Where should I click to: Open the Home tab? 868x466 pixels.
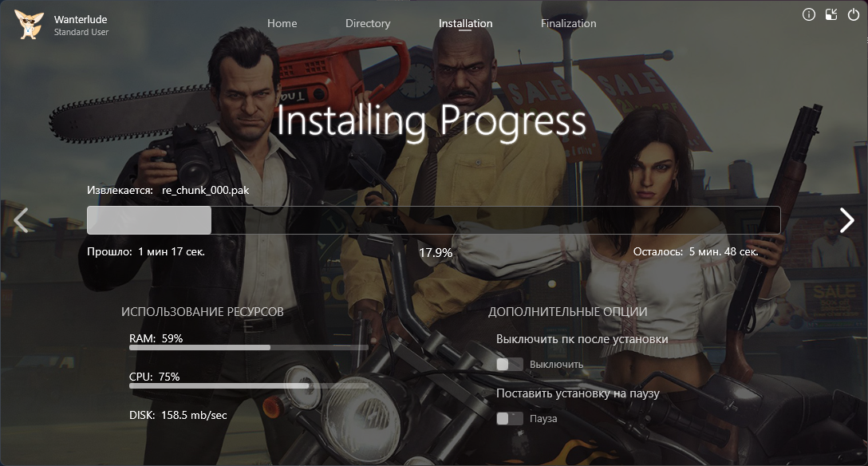[282, 23]
